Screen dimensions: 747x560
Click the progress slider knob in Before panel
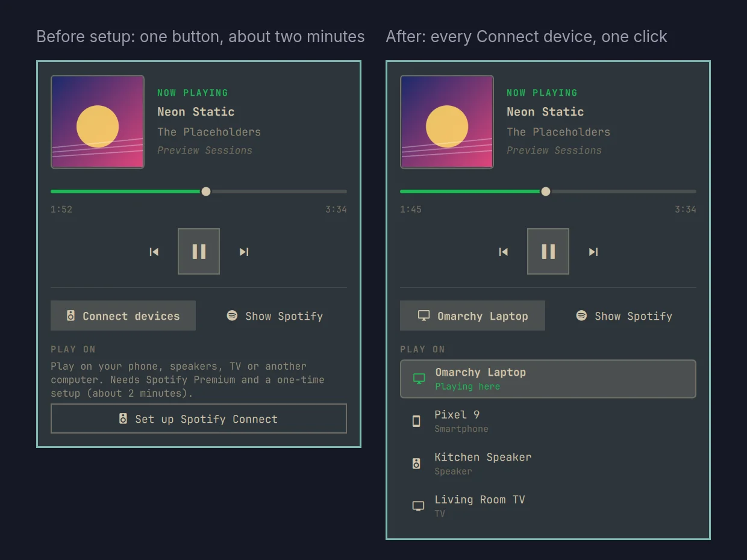[x=206, y=191]
